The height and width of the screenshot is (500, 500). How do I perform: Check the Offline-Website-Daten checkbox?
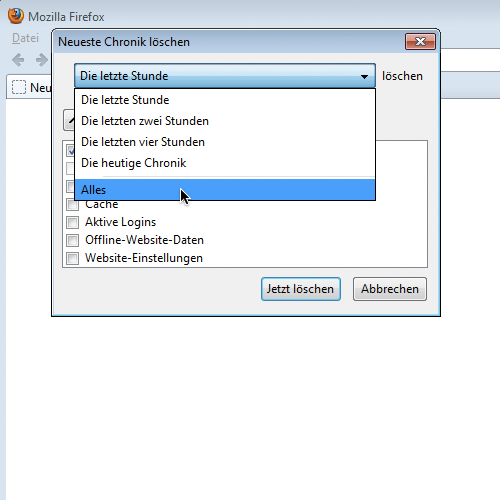[x=72, y=240]
